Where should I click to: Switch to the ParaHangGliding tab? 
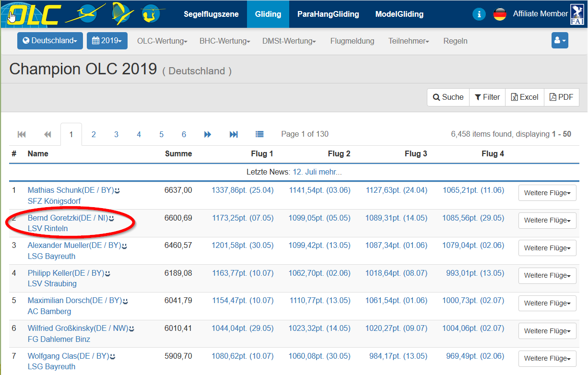328,14
